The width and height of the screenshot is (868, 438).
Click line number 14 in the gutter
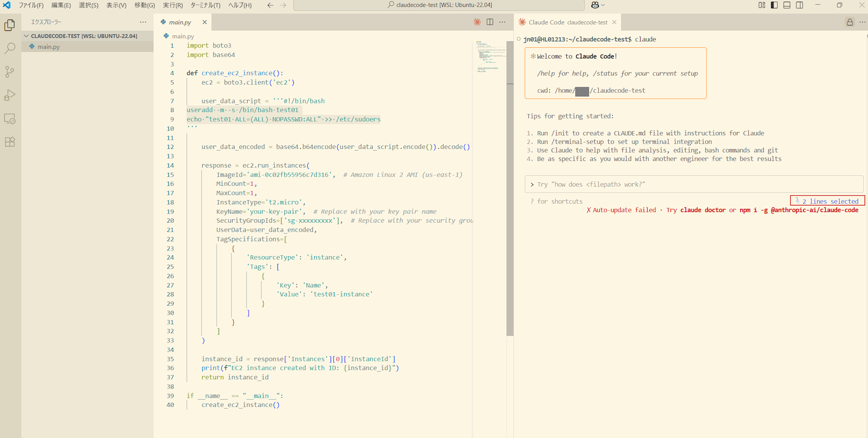(x=170, y=165)
